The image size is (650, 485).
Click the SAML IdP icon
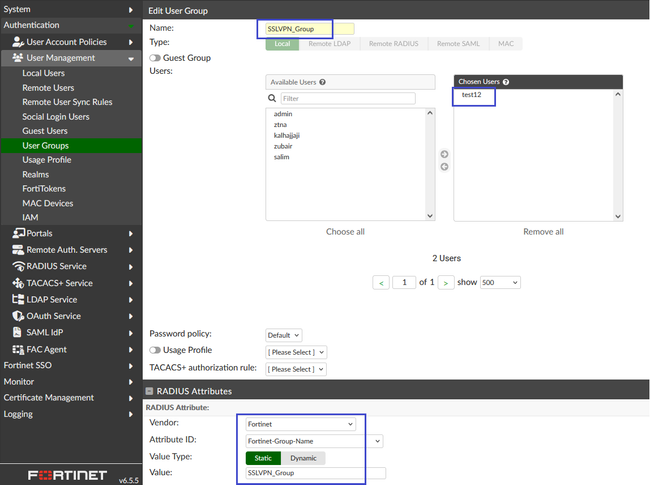click(x=18, y=332)
